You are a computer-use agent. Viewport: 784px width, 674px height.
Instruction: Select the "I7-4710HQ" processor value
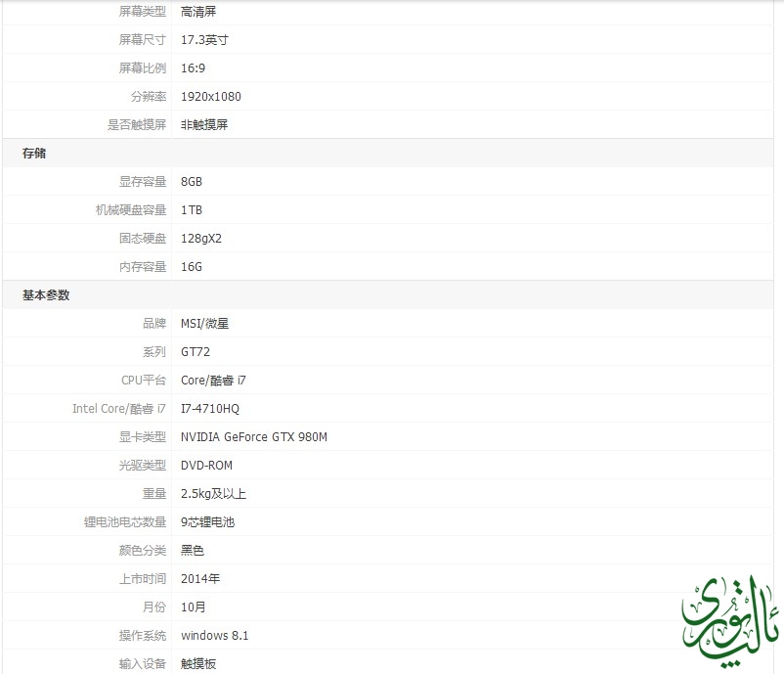[x=210, y=409]
